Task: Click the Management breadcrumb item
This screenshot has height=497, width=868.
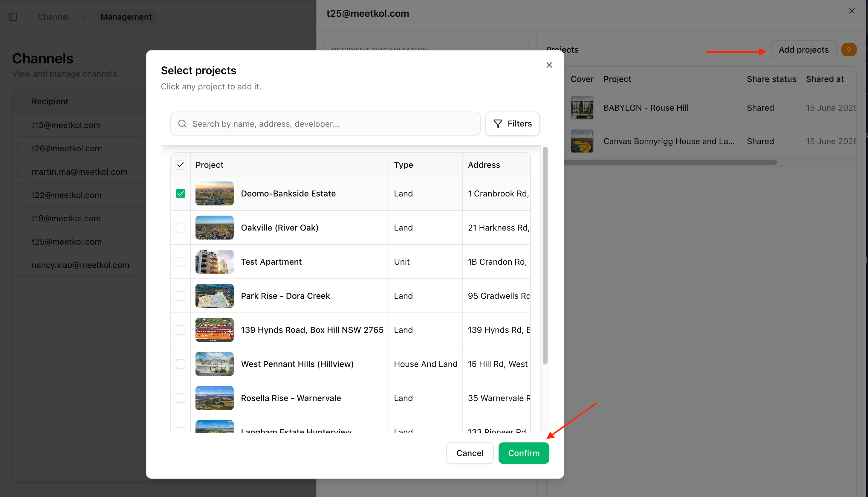Action: [x=126, y=17]
